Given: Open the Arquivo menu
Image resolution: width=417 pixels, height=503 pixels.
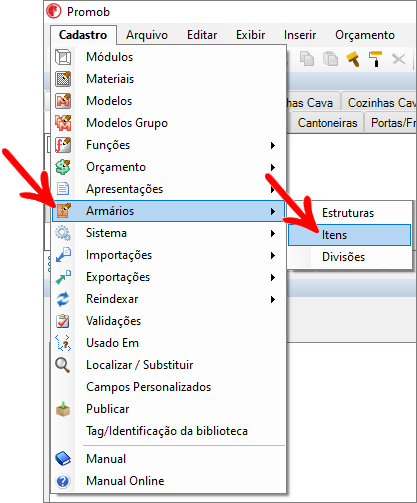Looking at the screenshot, I should (147, 35).
